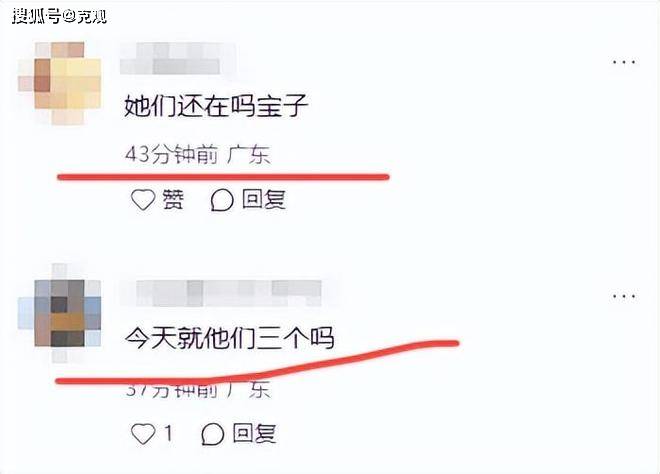Select the comment text 今天就他们三个吗
The height and width of the screenshot is (474, 660).
(230, 338)
